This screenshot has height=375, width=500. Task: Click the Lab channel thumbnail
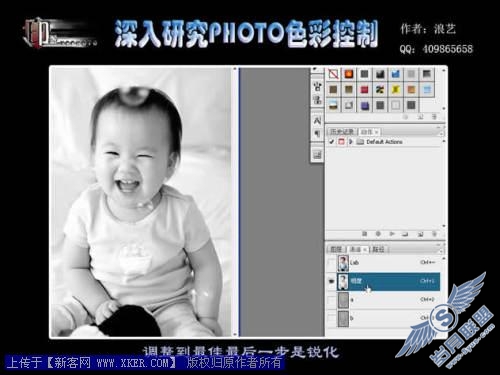(x=343, y=263)
